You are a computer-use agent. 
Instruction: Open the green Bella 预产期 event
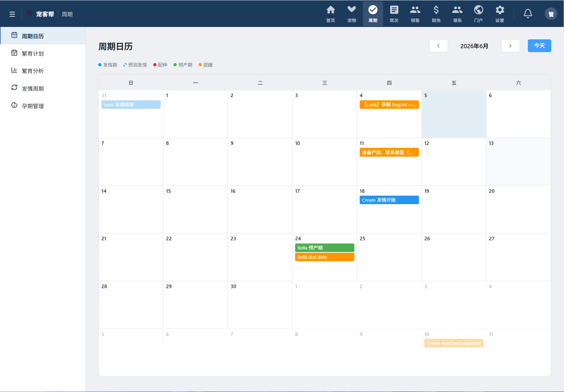325,248
